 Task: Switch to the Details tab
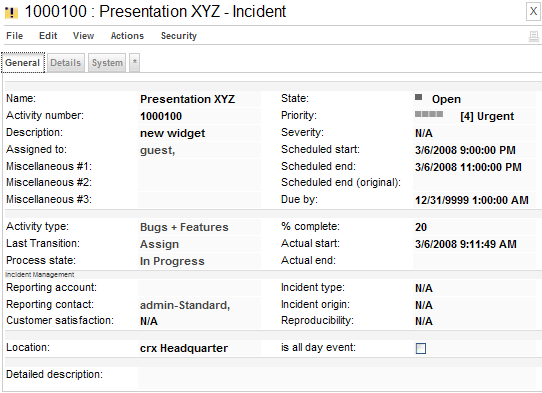click(x=66, y=63)
